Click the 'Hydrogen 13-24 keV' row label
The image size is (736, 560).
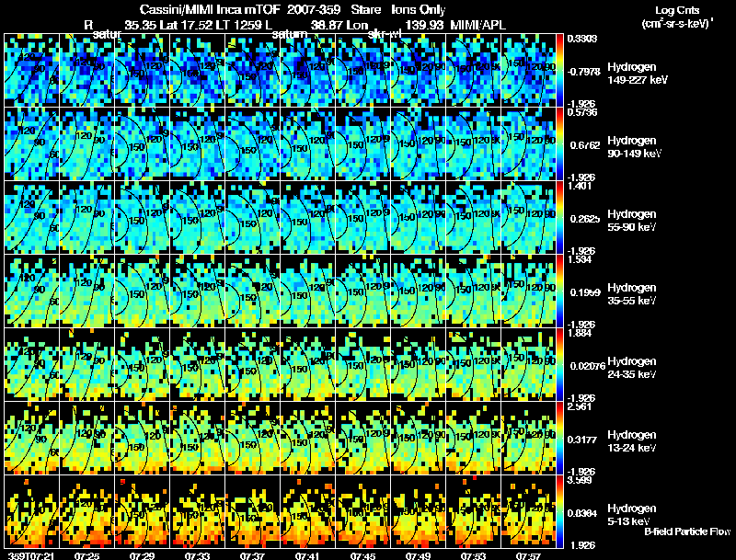[631, 441]
